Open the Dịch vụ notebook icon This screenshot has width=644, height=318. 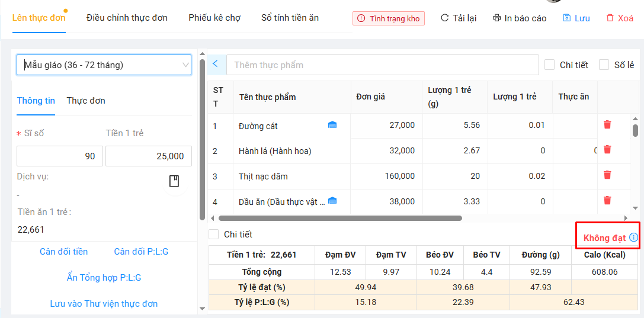174,181
